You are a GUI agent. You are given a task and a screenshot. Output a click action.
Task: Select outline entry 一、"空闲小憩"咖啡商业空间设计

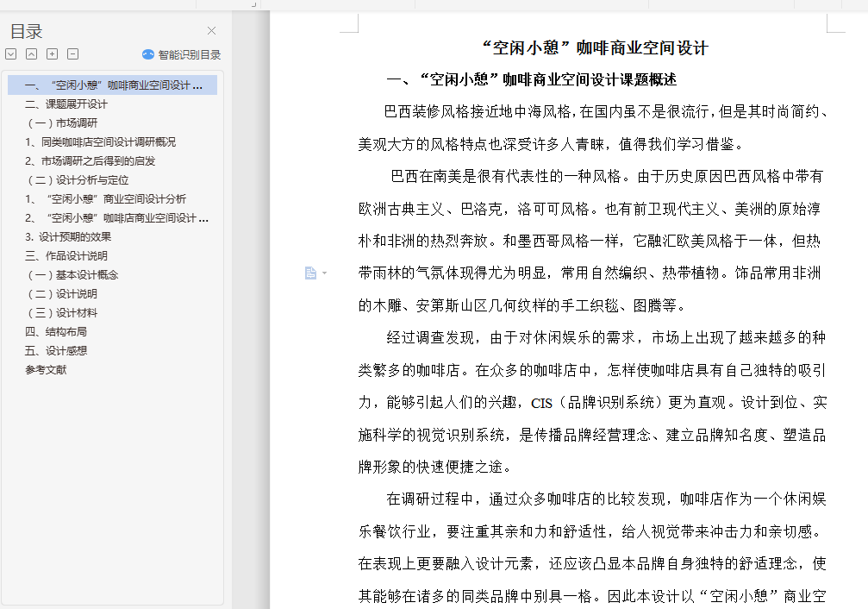coord(112,85)
